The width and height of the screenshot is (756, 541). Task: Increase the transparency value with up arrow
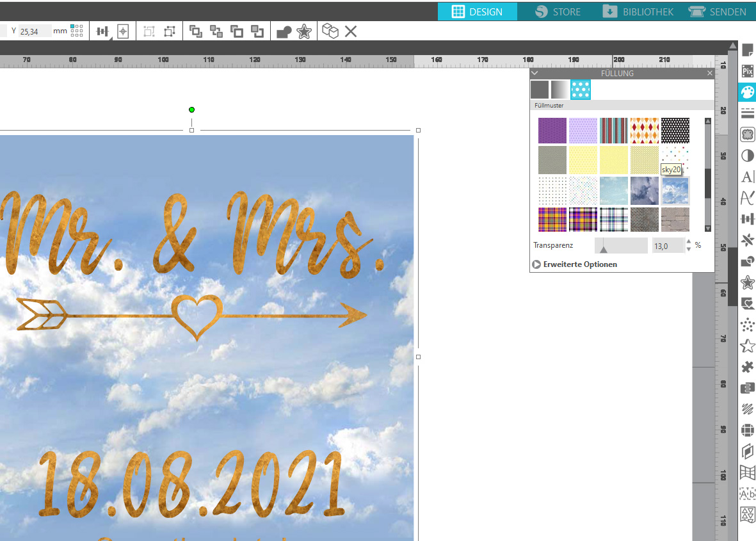pos(689,242)
